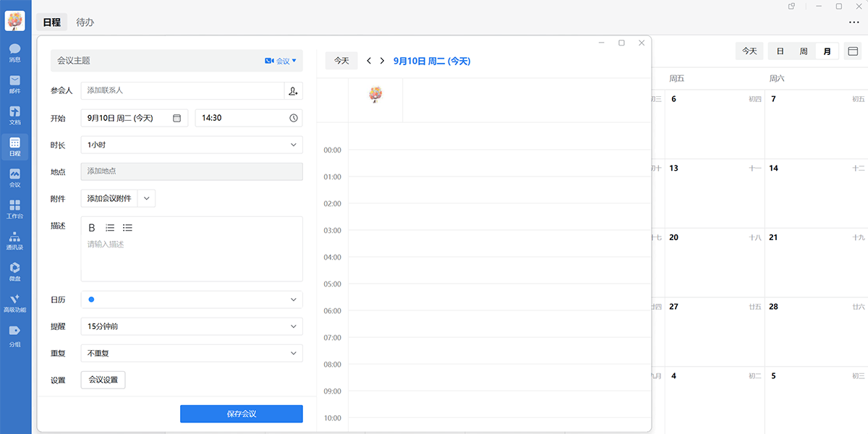The image size is (868, 434).
Task: Click the bold B icon in description
Action: point(92,228)
